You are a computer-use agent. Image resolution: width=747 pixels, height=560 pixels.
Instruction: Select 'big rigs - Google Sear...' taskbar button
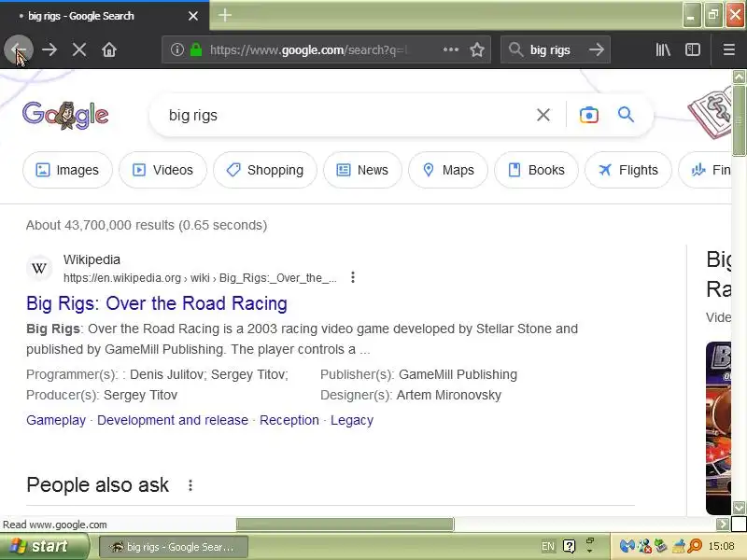174,547
